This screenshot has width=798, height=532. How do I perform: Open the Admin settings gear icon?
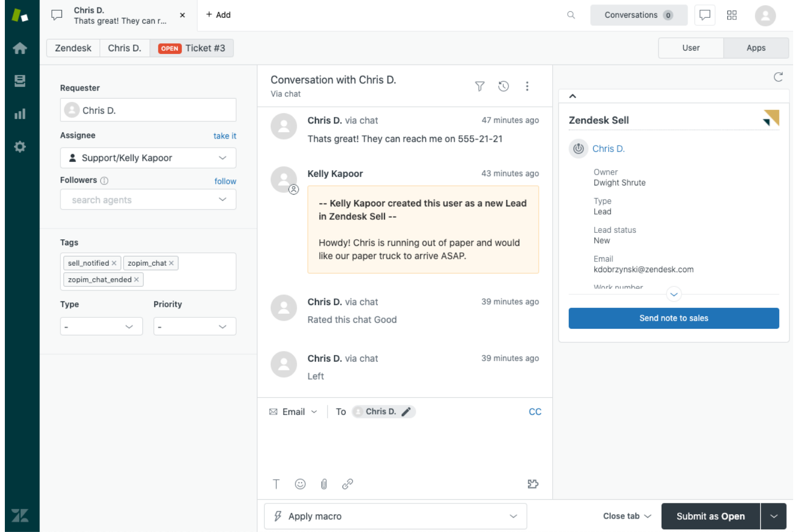tap(20, 146)
